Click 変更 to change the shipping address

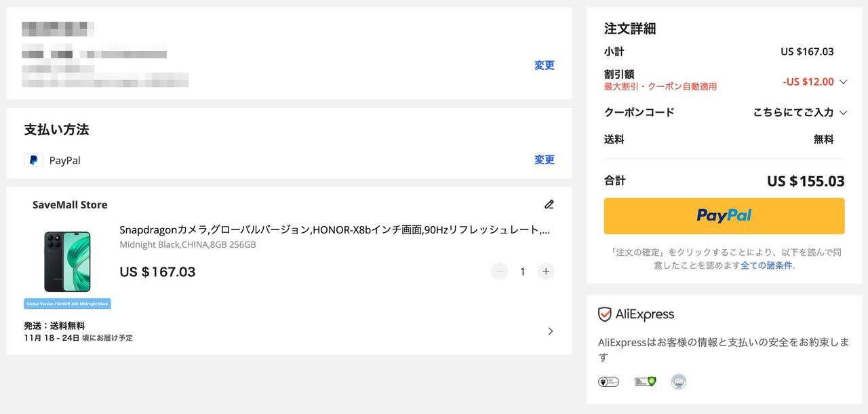(544, 65)
